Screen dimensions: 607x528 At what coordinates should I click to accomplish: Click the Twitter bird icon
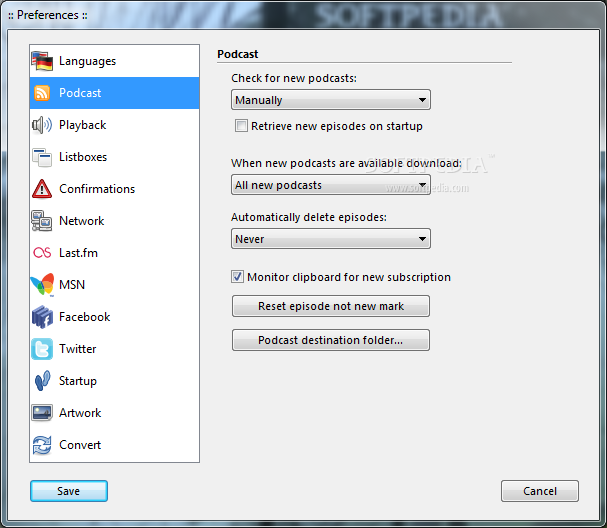pos(42,349)
